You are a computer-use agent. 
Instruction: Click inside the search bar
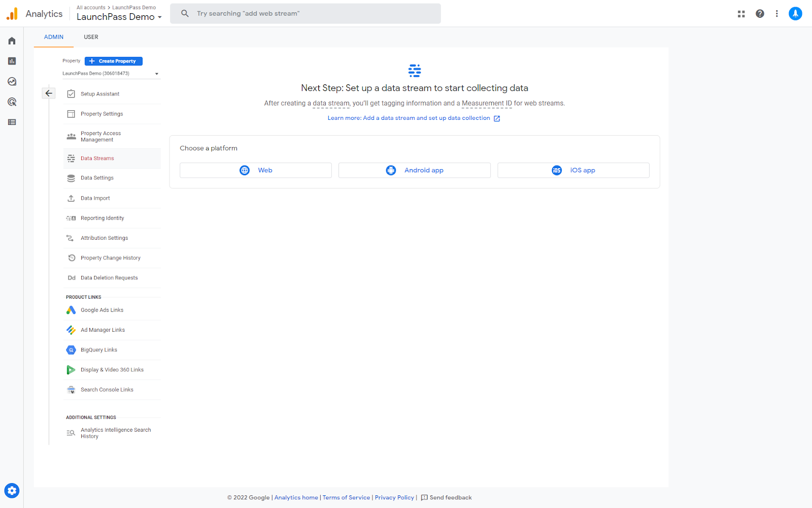[304, 13]
